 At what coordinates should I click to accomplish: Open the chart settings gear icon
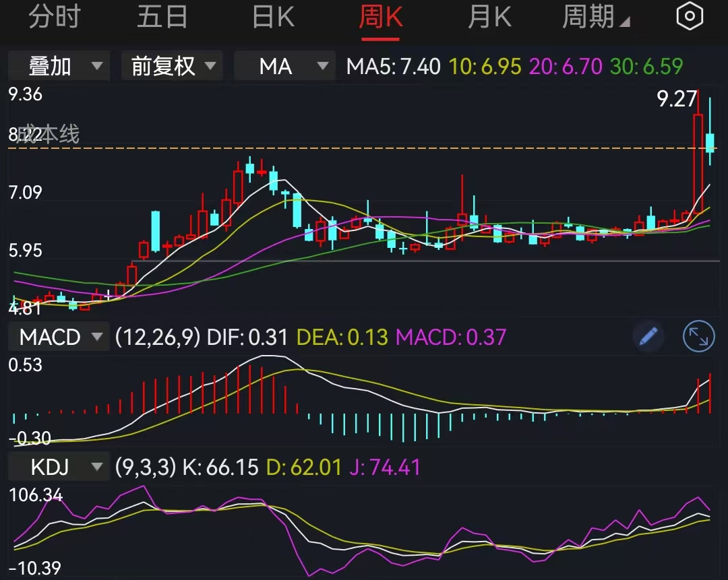coord(689,15)
